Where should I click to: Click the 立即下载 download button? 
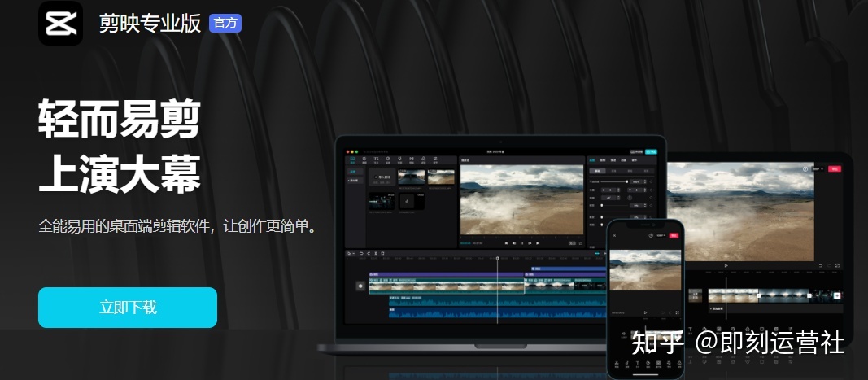point(128,308)
